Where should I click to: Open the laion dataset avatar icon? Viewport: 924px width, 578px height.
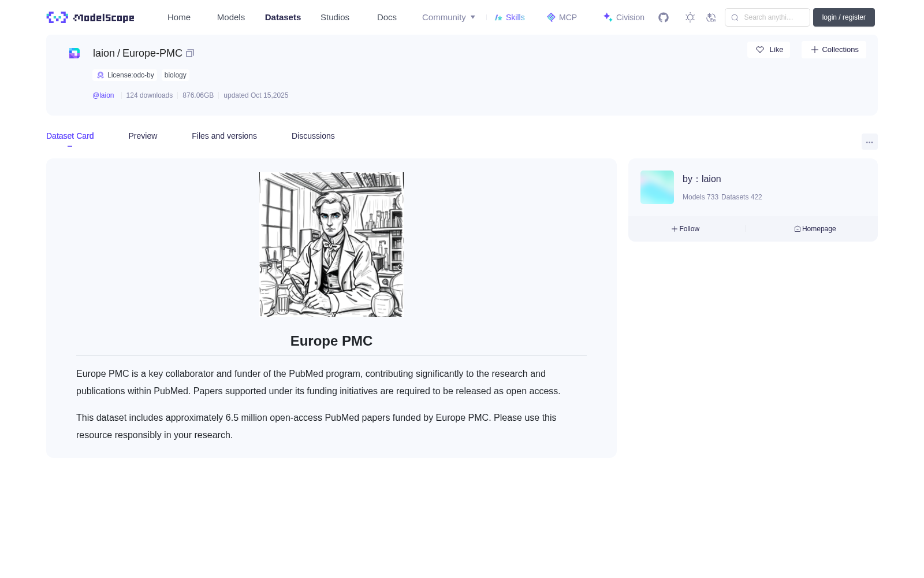click(x=74, y=53)
